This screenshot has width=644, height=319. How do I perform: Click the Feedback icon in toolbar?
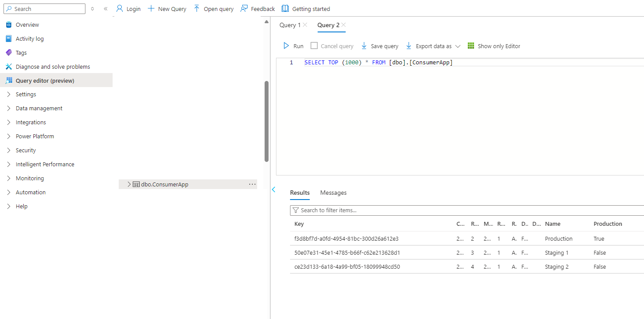coord(244,9)
